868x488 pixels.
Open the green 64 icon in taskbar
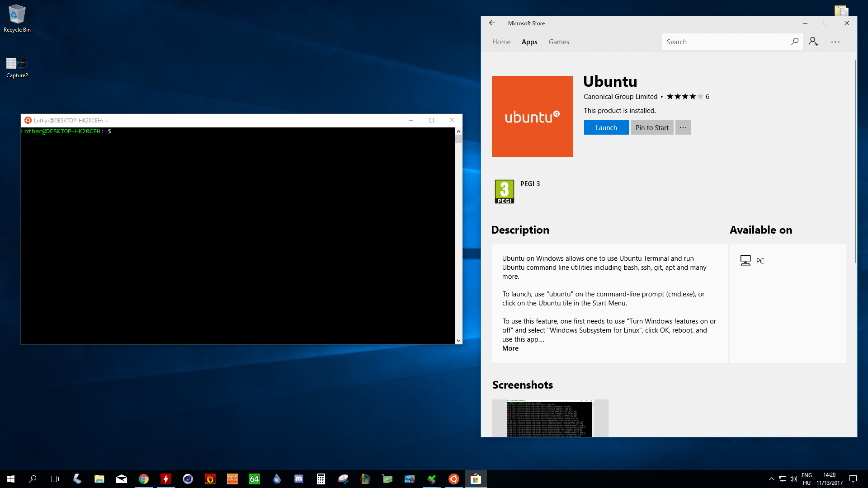tap(255, 479)
